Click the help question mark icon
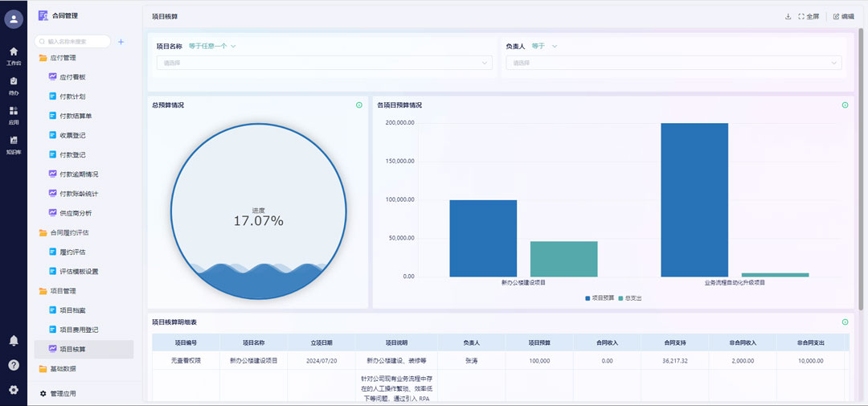Image resolution: width=868 pixels, height=406 pixels. pyautogui.click(x=14, y=365)
